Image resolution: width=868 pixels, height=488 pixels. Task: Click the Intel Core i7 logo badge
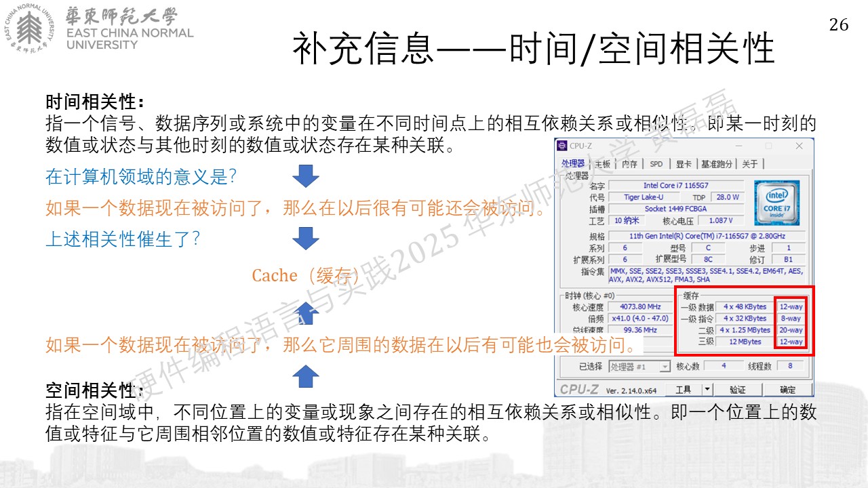[x=776, y=203]
